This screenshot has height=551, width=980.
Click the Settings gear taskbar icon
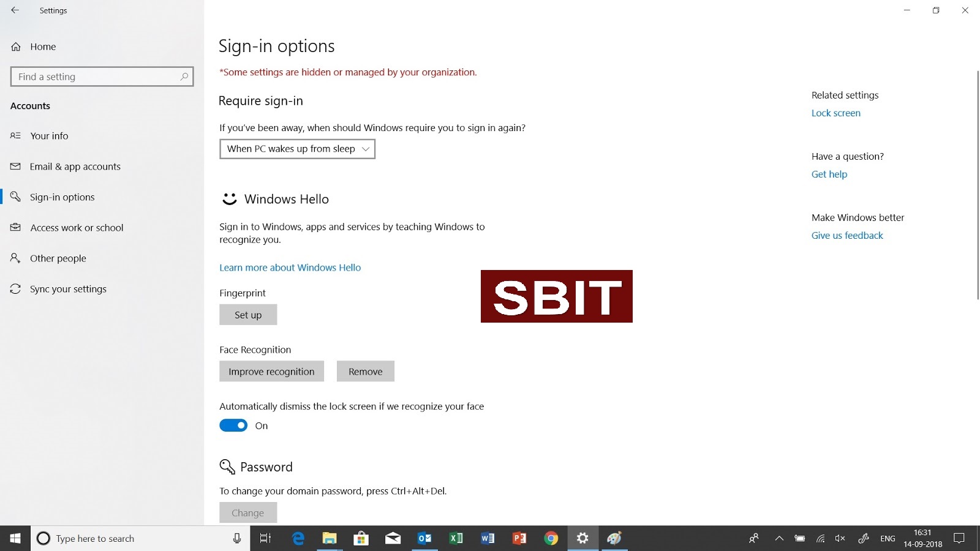pyautogui.click(x=582, y=539)
